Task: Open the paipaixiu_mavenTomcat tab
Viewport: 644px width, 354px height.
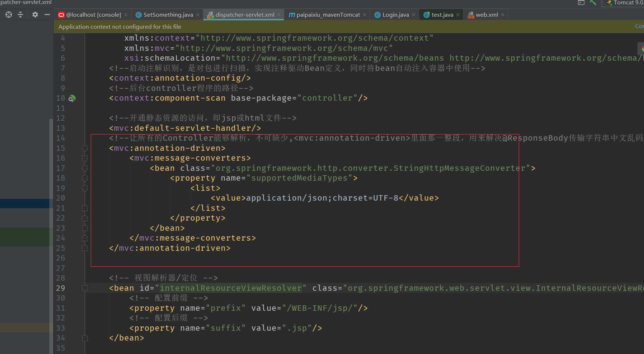Action: (x=328, y=15)
